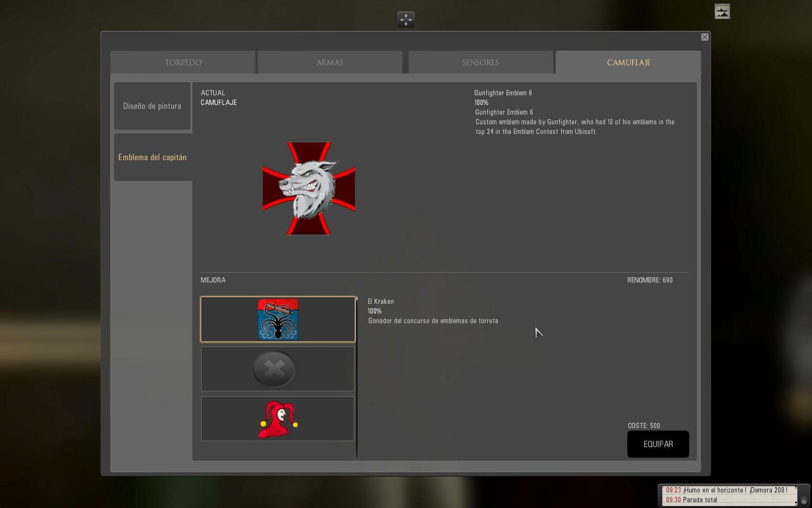Screen dimensions: 812x508
Task: Select the CAMUFLAJE tab
Action: 628,62
